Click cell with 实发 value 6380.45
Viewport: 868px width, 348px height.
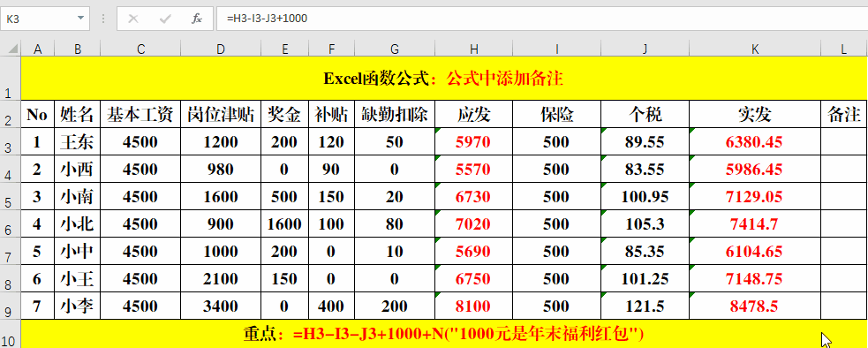755,141
